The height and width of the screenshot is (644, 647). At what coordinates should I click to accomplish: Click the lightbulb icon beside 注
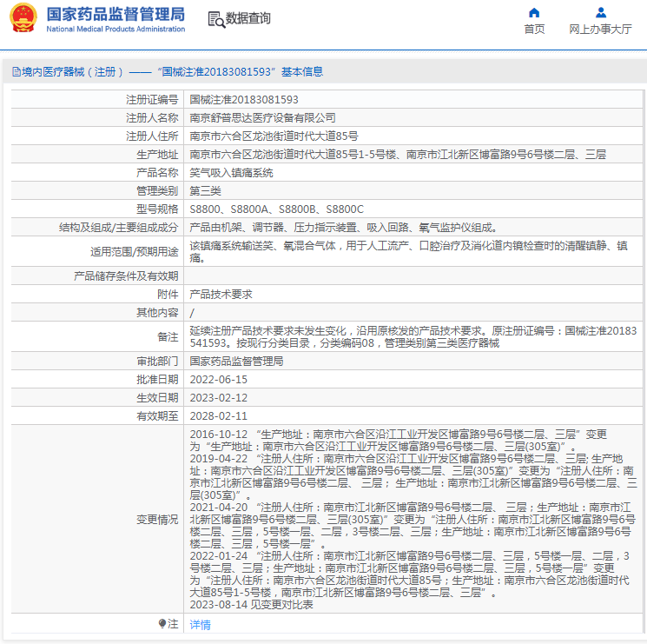(162, 624)
